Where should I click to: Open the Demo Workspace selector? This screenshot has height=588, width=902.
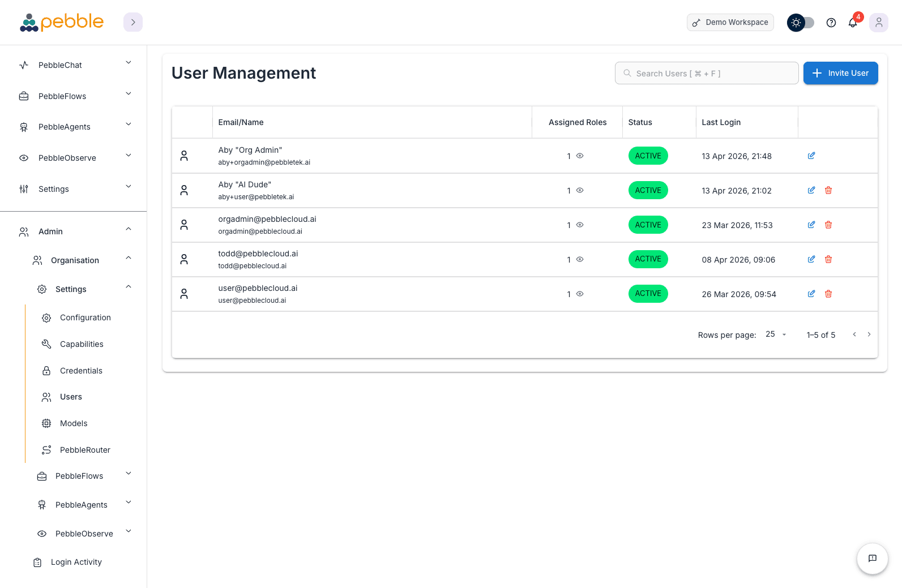coord(730,23)
